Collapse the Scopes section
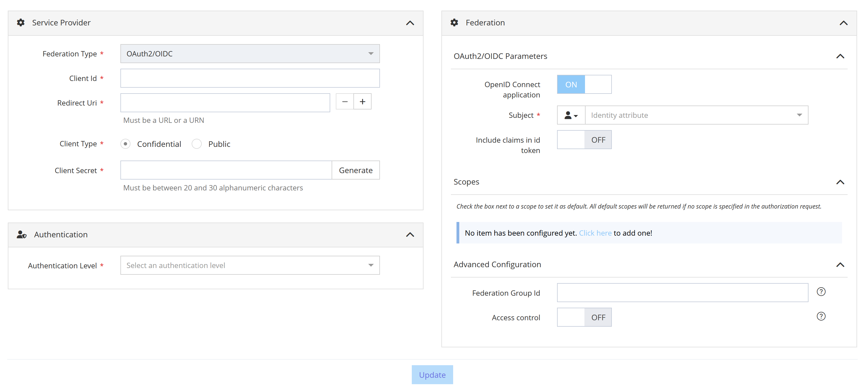 840,182
